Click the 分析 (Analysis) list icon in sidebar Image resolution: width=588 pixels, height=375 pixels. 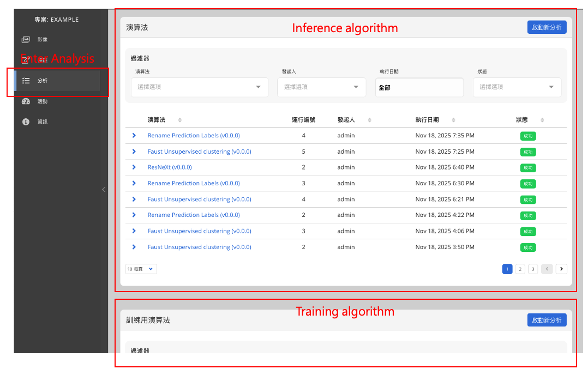(26, 81)
